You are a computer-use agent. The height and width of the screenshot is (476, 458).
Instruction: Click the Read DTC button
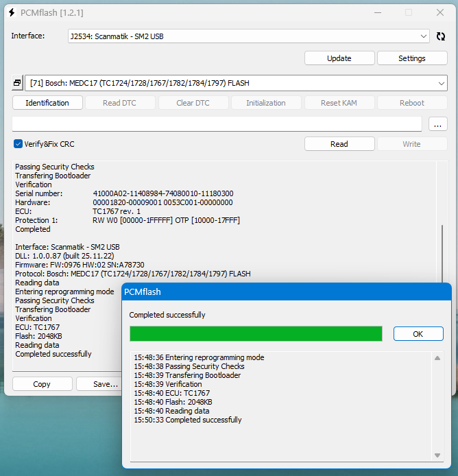(x=119, y=103)
